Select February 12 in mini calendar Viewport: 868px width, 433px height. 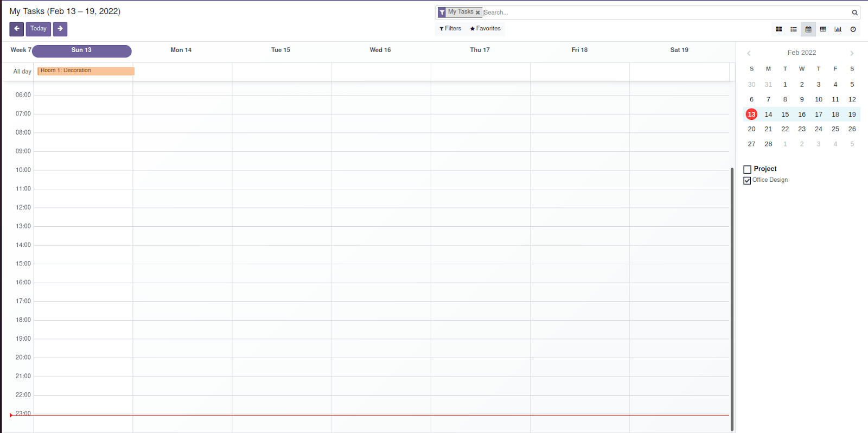tap(852, 100)
